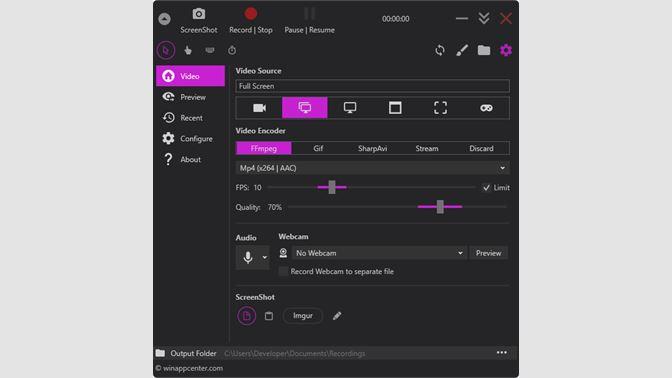This screenshot has height=378, width=672.
Task: Switch to the Gif encoder tab
Action: pos(318,148)
